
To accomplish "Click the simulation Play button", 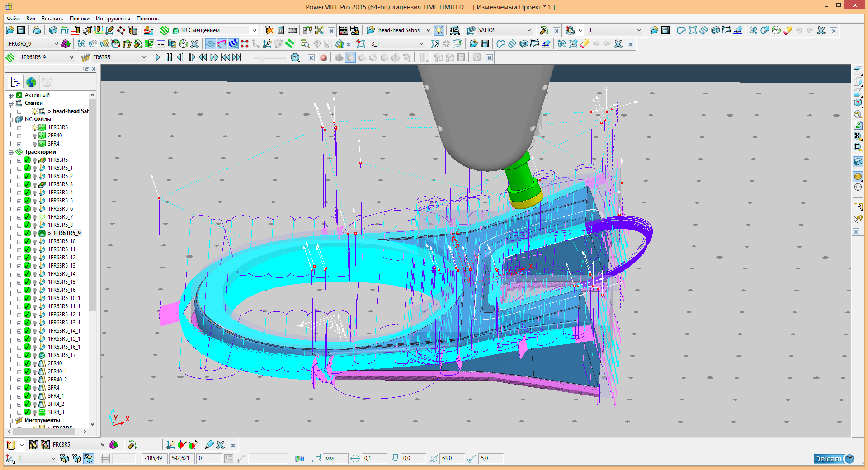I will [x=157, y=57].
